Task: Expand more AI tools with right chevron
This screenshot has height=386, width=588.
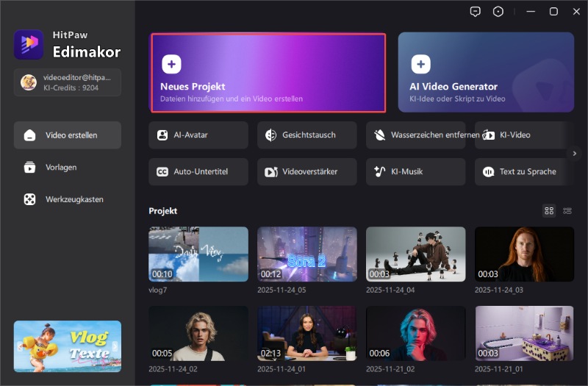Action: tap(575, 153)
